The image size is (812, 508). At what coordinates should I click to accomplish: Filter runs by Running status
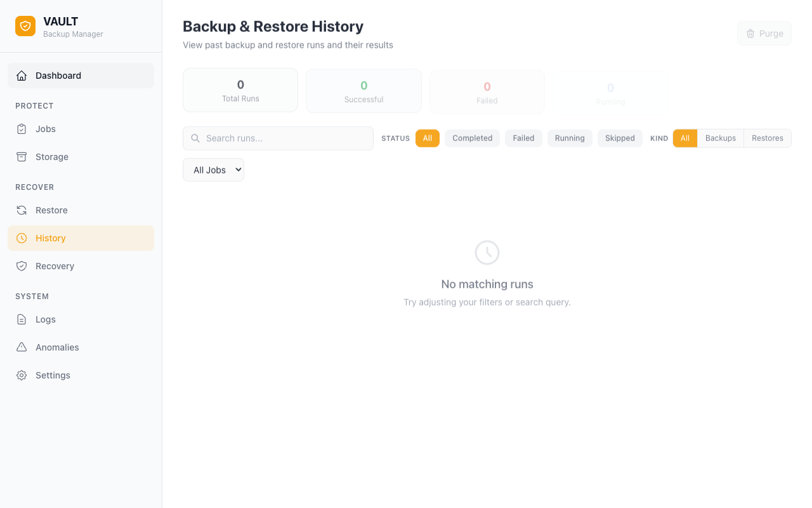coord(570,138)
